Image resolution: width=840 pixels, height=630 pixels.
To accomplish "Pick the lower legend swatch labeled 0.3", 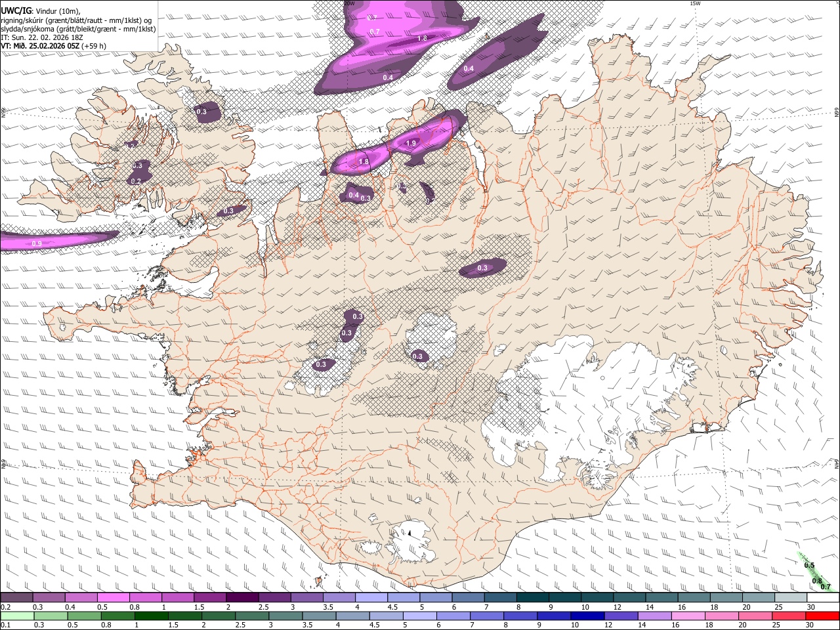I will pyautogui.click(x=51, y=616).
